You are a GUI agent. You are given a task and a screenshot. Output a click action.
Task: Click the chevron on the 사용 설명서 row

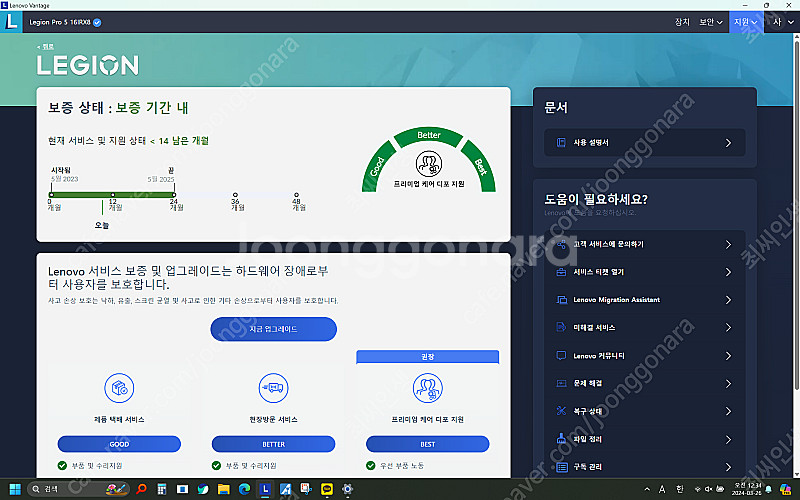tap(728, 143)
